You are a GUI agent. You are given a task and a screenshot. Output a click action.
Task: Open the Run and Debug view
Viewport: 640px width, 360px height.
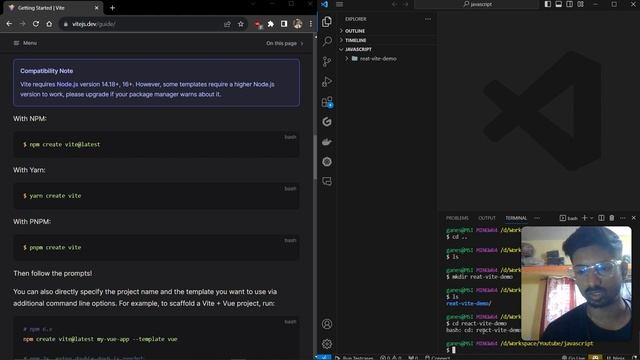tap(327, 82)
